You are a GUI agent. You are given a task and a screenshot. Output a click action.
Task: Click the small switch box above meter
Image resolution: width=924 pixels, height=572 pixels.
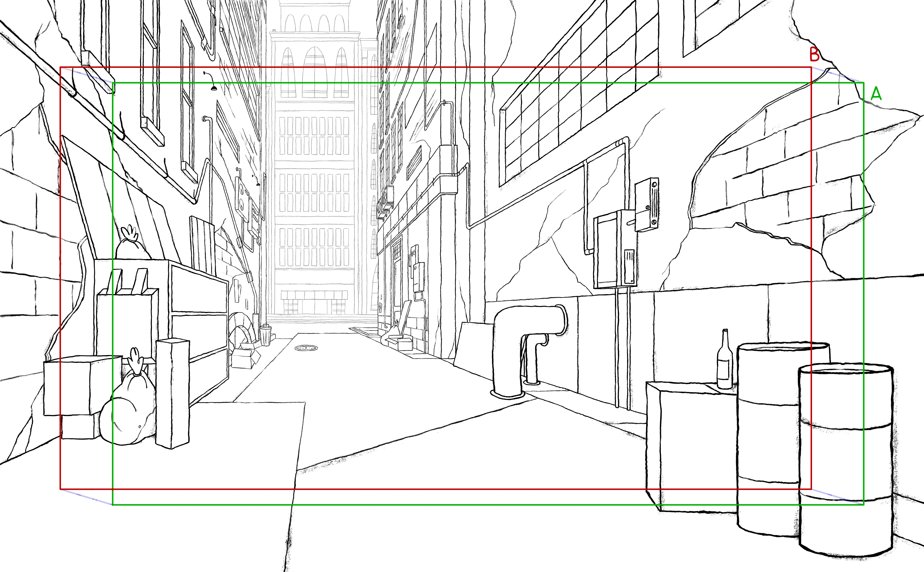tap(647, 204)
